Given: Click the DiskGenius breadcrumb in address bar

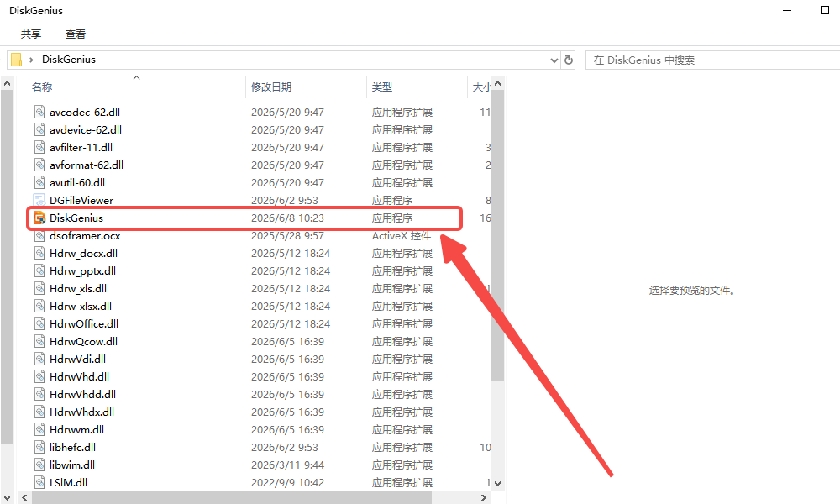Looking at the screenshot, I should (69, 60).
